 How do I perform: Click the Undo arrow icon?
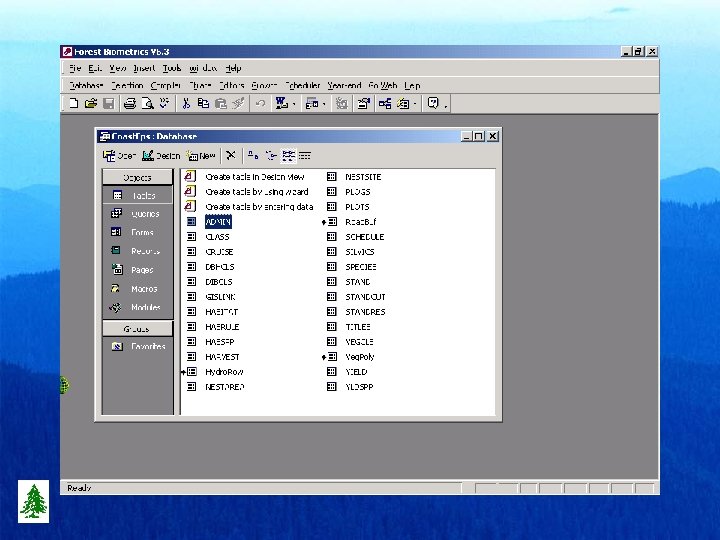[x=260, y=103]
